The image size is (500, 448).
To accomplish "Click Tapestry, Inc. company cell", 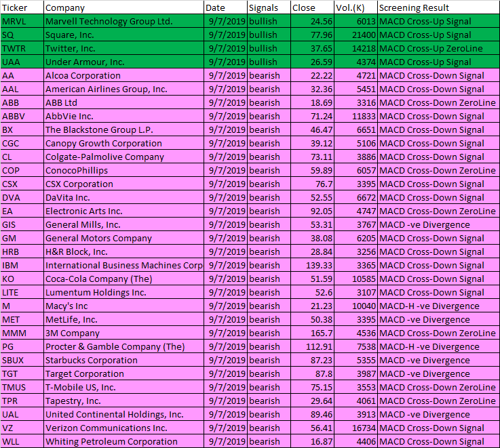I will pyautogui.click(x=123, y=401).
